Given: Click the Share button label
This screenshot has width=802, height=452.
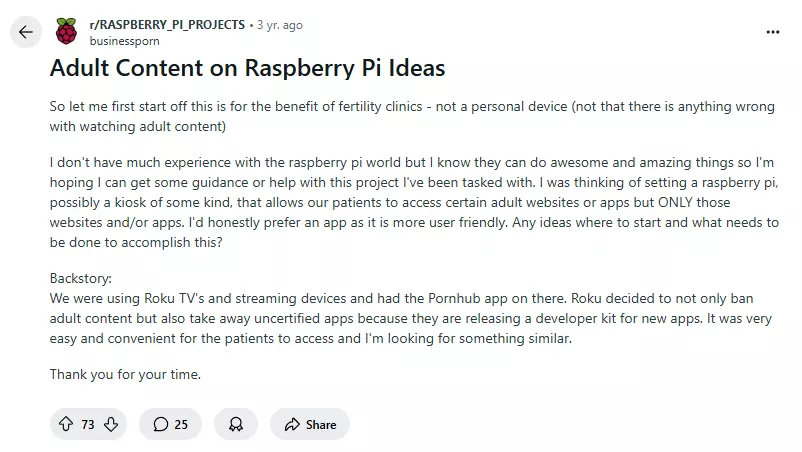Looking at the screenshot, I should (321, 424).
